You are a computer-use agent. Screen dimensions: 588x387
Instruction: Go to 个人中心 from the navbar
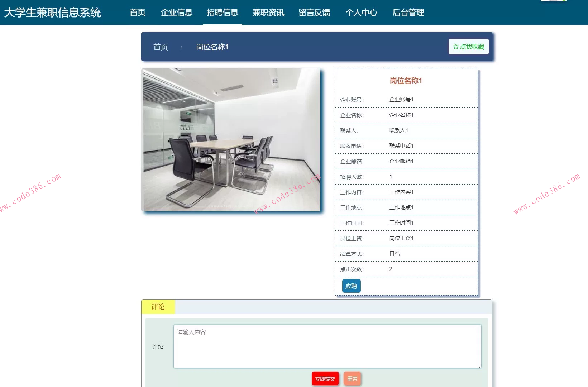point(362,13)
